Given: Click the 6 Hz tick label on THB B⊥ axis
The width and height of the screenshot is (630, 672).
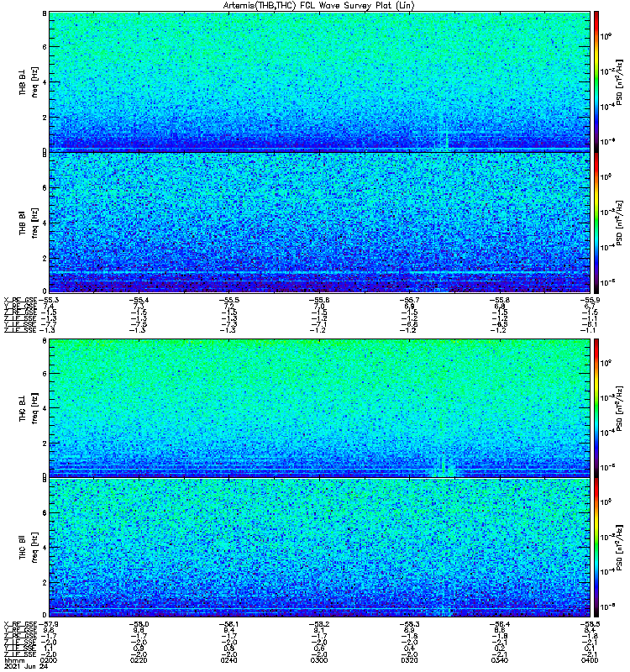Looking at the screenshot, I should click(x=45, y=47).
